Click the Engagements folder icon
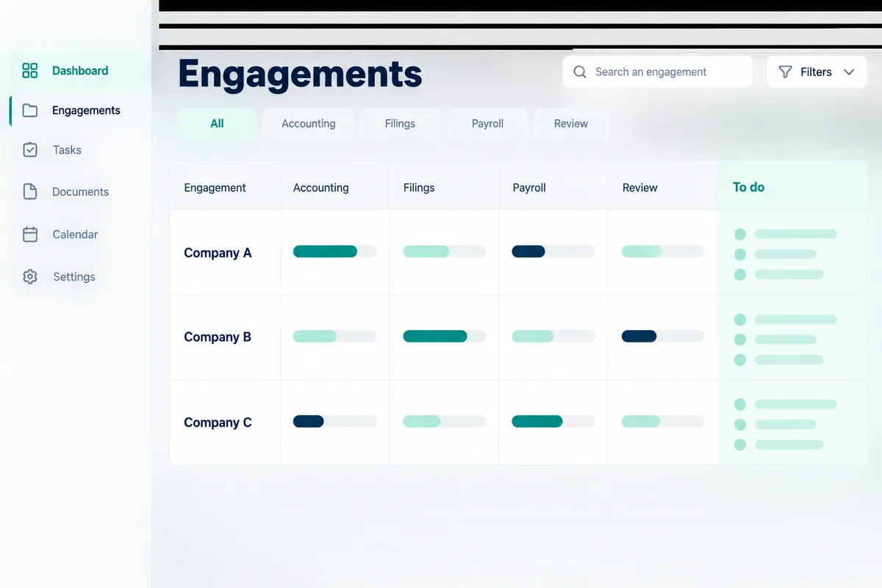 30,110
